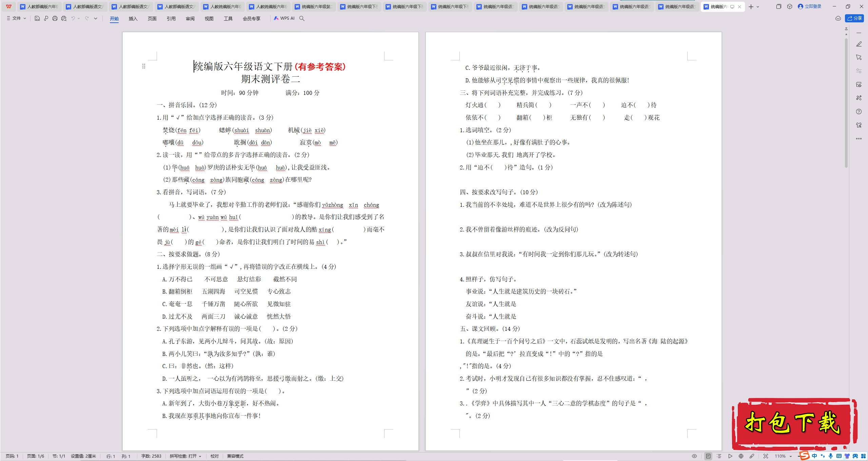Select the 开始 ribbon tab
The image size is (868, 461).
pos(114,19)
